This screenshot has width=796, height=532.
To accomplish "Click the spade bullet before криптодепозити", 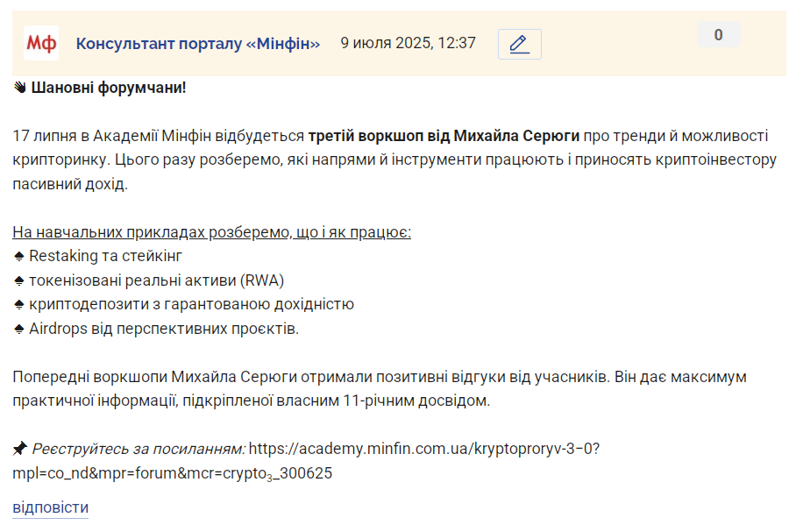I will click(x=18, y=305).
